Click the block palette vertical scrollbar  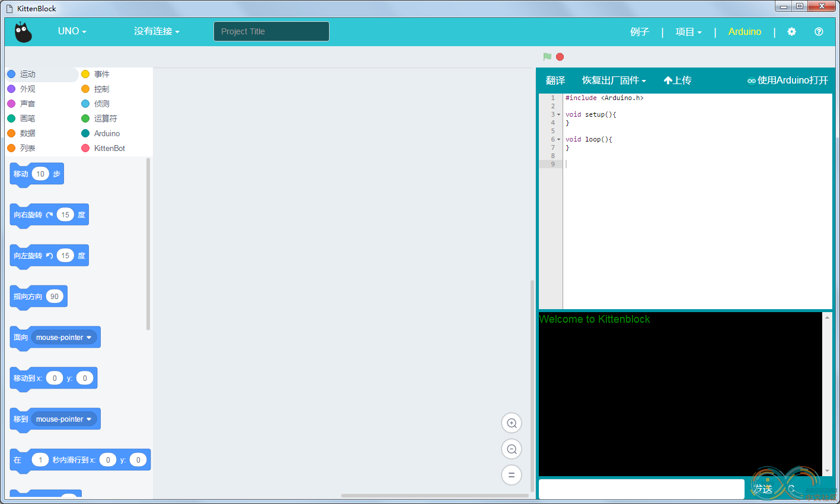click(148, 244)
